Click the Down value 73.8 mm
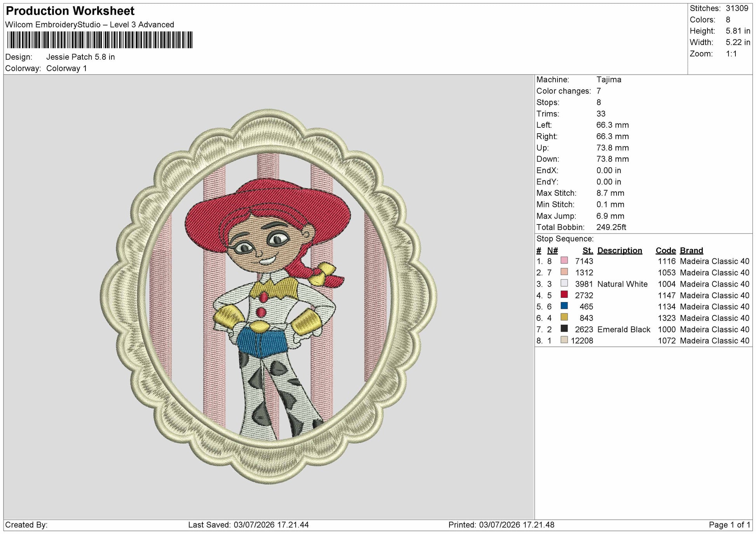The height and width of the screenshot is (534, 756). tap(613, 159)
